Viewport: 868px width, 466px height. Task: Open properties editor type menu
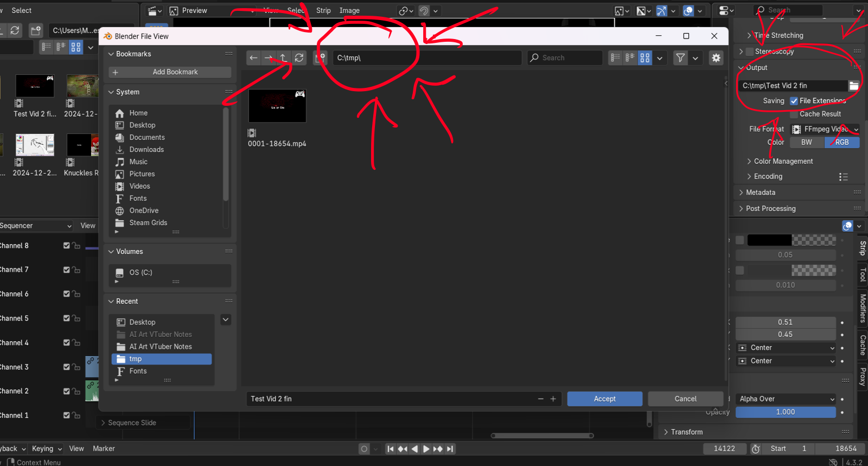[725, 10]
